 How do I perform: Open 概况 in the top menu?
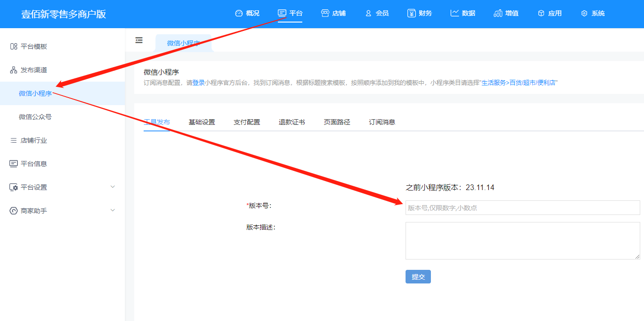[253, 13]
